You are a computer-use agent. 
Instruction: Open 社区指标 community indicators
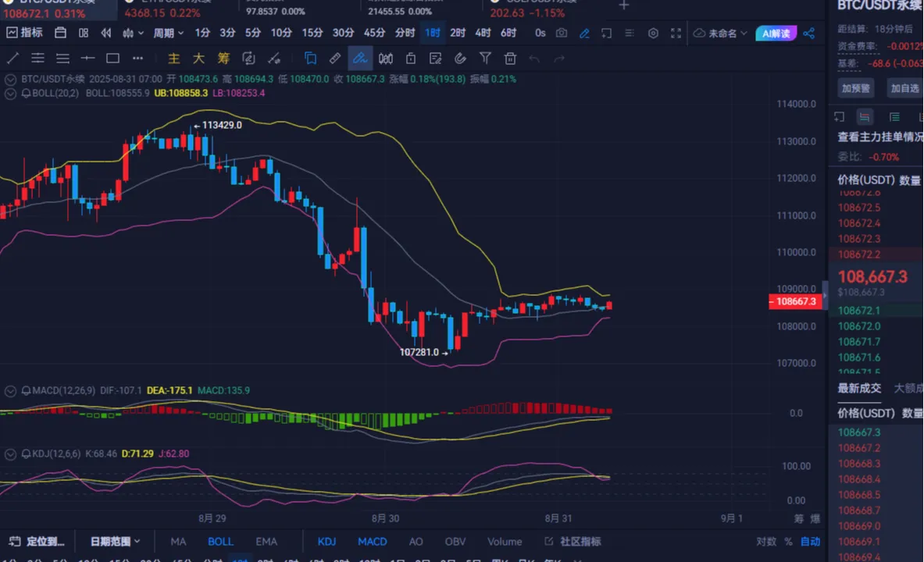coord(573,542)
